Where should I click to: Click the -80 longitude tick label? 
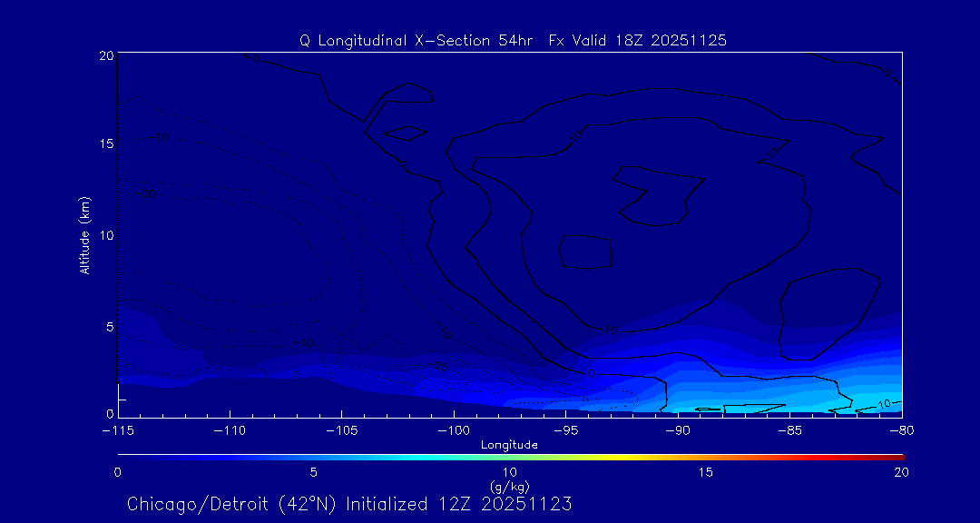click(x=902, y=431)
